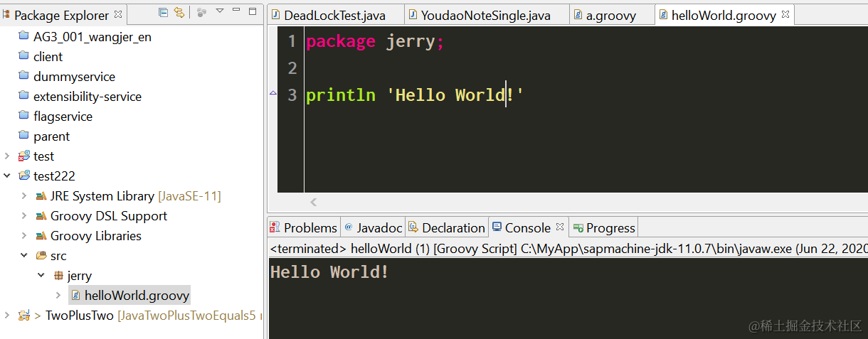This screenshot has width=868, height=339.
Task: Click the JRE System Library icon
Action: pyautogui.click(x=41, y=195)
